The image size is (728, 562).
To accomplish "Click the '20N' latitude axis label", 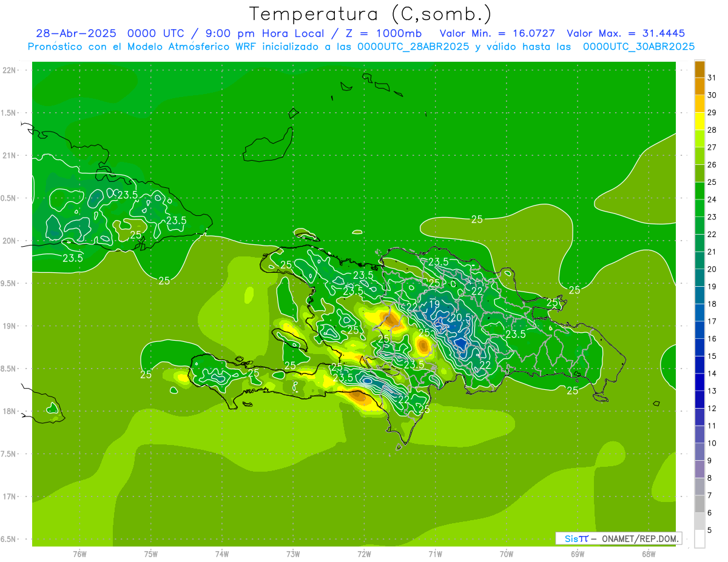I will click(x=8, y=241).
